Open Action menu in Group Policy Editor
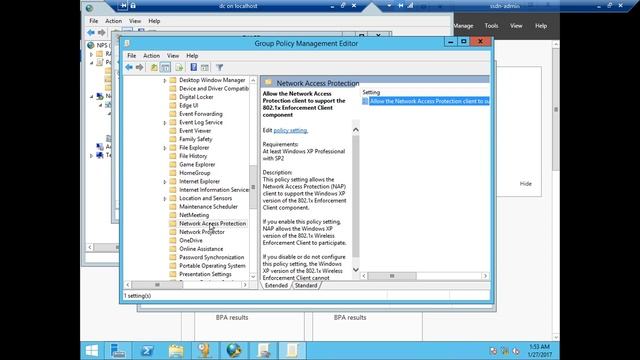Viewport: 640px width, 360px height. [x=151, y=56]
